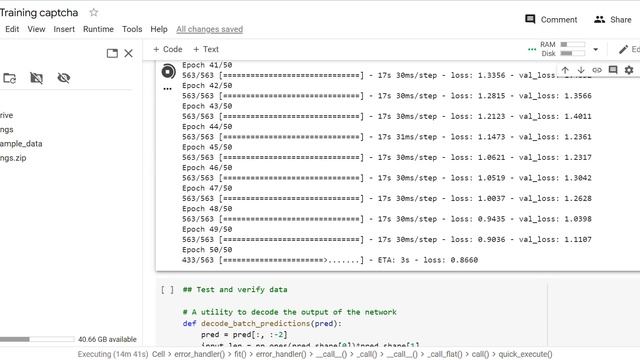Open file pane in new window

click(x=112, y=53)
